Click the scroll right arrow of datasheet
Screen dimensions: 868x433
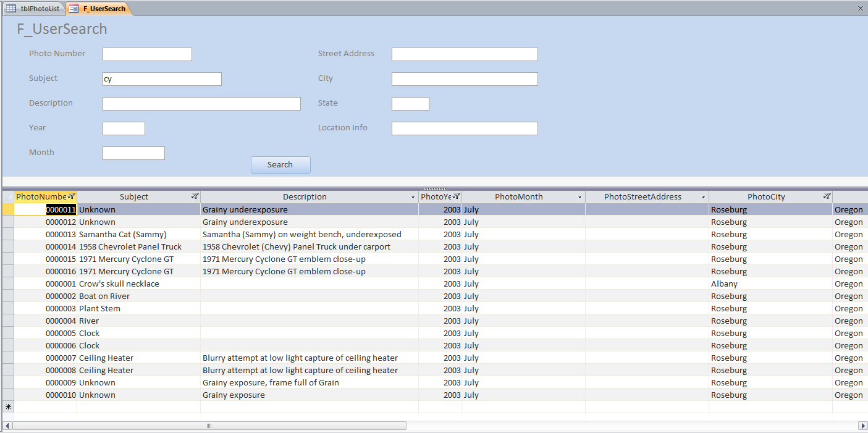pos(863,426)
